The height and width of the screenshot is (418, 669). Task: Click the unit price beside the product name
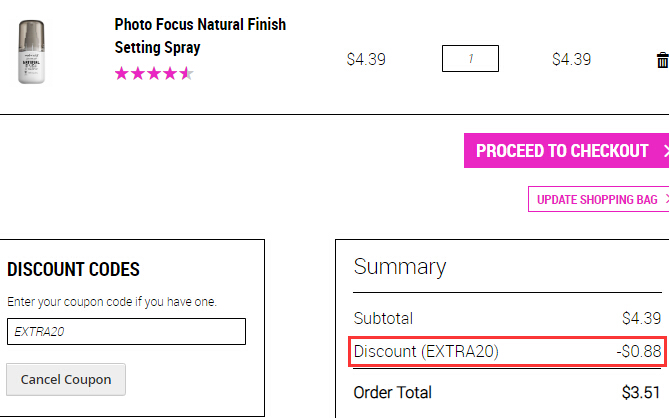(366, 59)
